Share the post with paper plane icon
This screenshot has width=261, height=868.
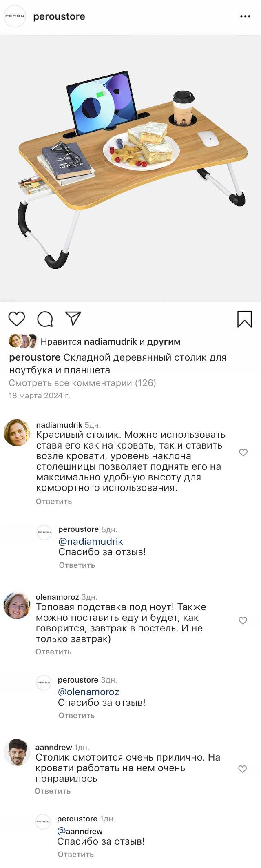tap(73, 319)
